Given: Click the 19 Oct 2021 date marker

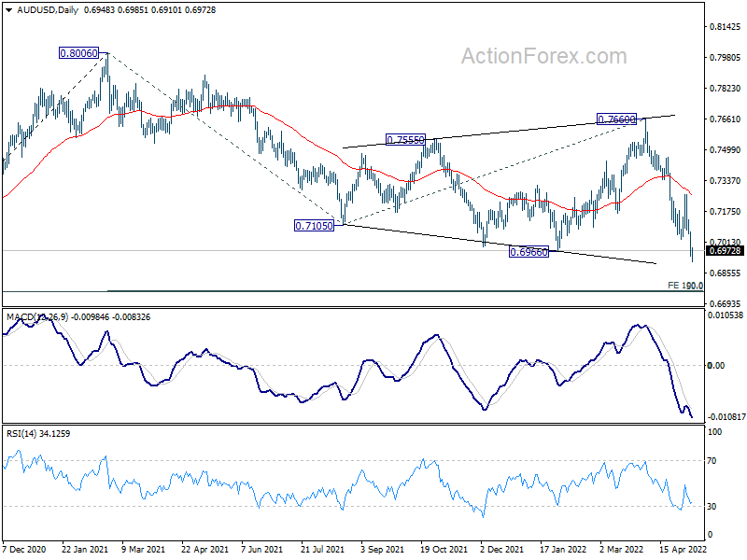Looking at the screenshot, I should click(444, 549).
